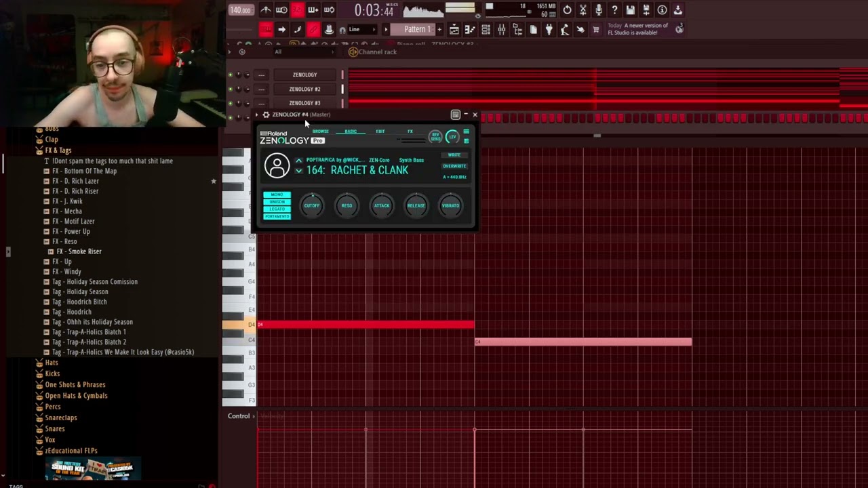Toggle UNISON mode in ZENOLOGY
This screenshot has height=488, width=868.
point(277,202)
